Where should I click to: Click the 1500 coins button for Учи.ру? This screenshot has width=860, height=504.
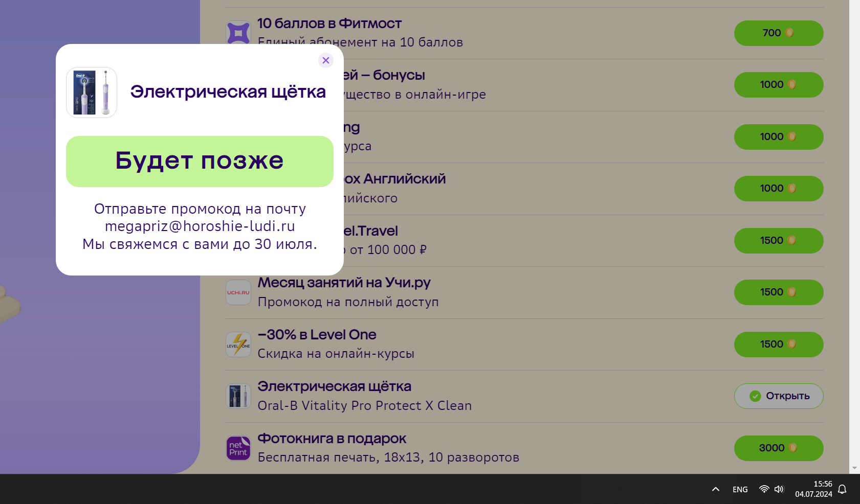point(779,292)
